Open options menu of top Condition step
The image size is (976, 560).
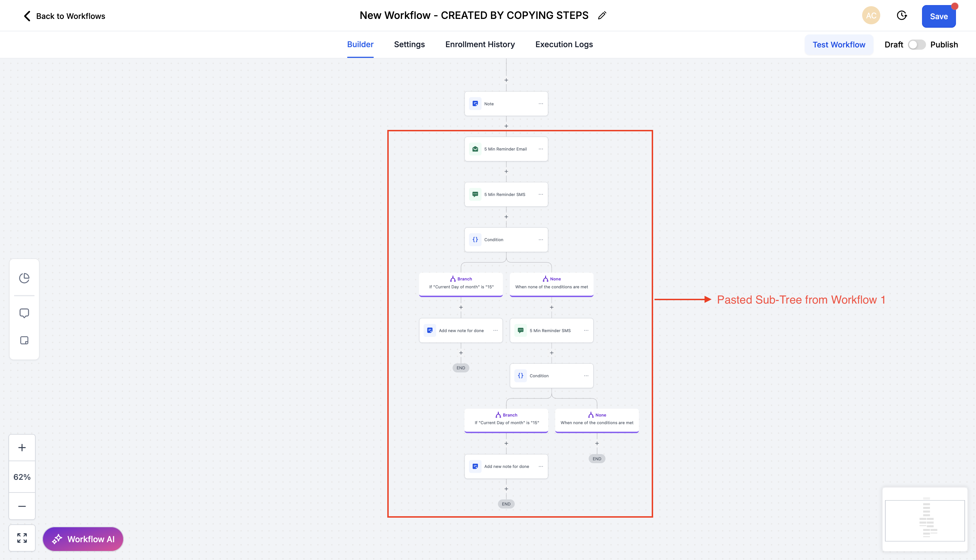pyautogui.click(x=540, y=239)
